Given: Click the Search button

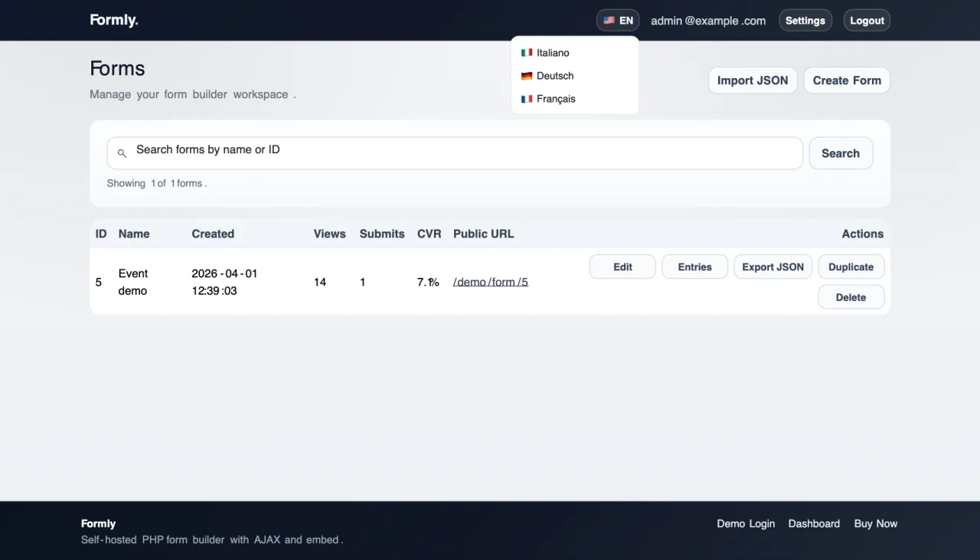Looking at the screenshot, I should [x=841, y=153].
